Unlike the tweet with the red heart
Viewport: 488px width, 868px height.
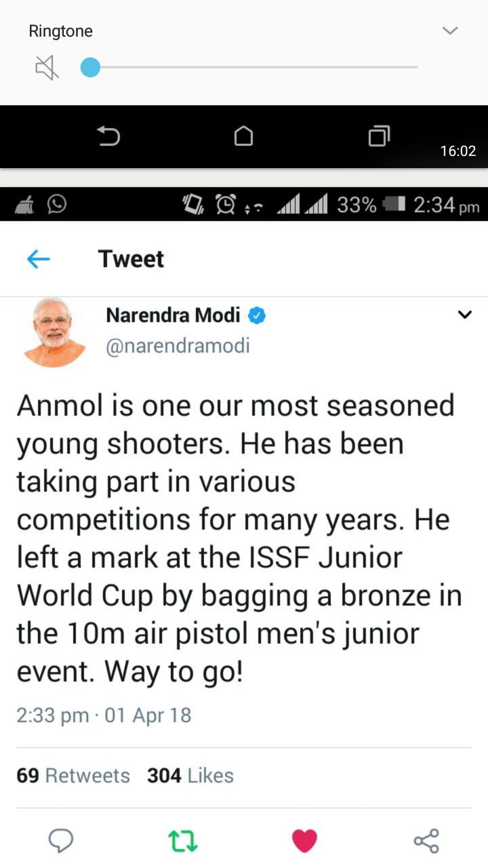(x=304, y=841)
